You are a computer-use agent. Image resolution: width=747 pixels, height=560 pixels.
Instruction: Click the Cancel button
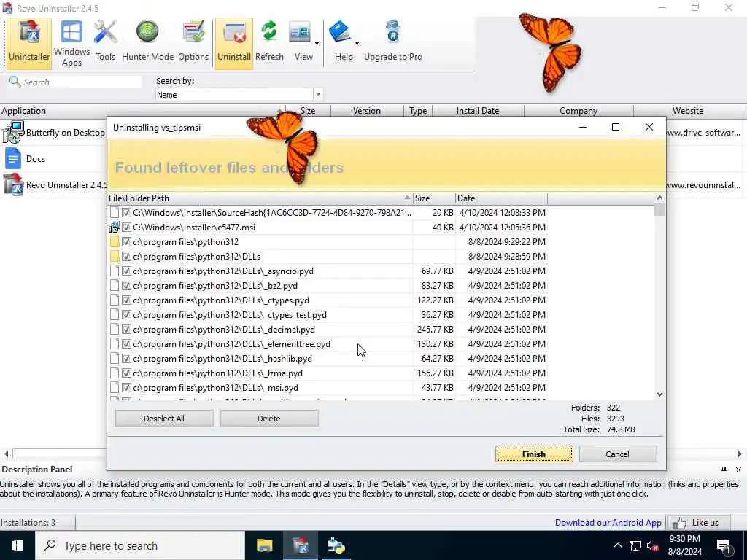pos(617,454)
